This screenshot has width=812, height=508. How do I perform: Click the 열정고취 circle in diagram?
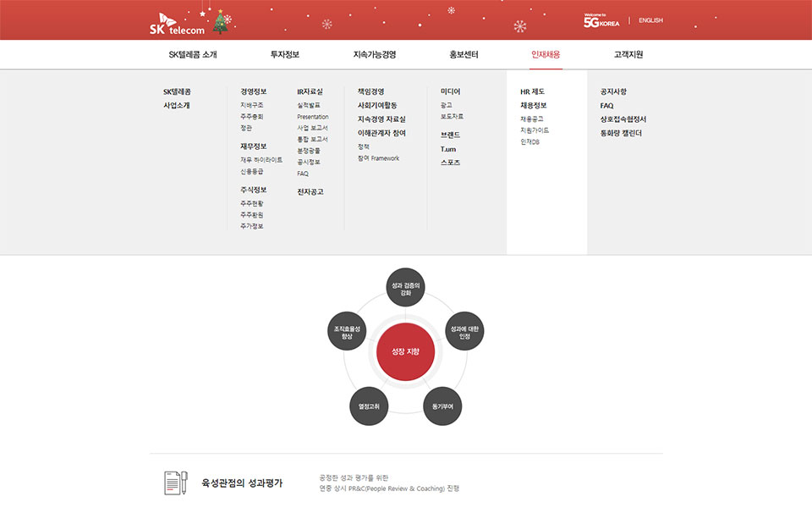pos(369,406)
